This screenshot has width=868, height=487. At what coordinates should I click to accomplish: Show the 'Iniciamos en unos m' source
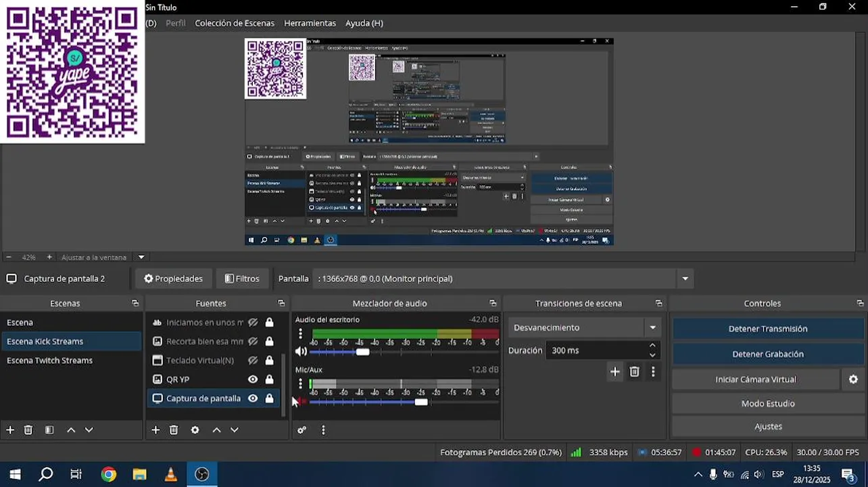tap(253, 323)
